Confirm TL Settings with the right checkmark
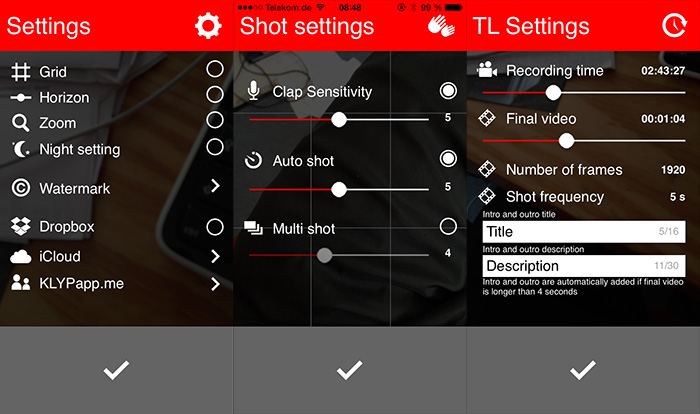 point(583,370)
